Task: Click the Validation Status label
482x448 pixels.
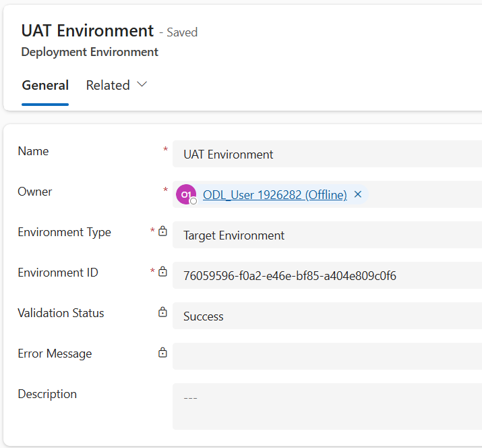Action: coord(61,313)
